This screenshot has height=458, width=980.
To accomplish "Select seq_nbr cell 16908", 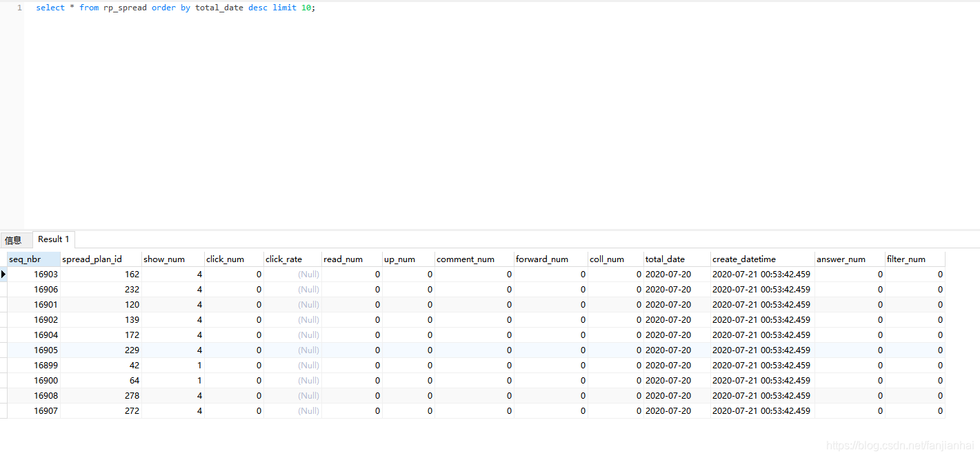I will pos(34,396).
